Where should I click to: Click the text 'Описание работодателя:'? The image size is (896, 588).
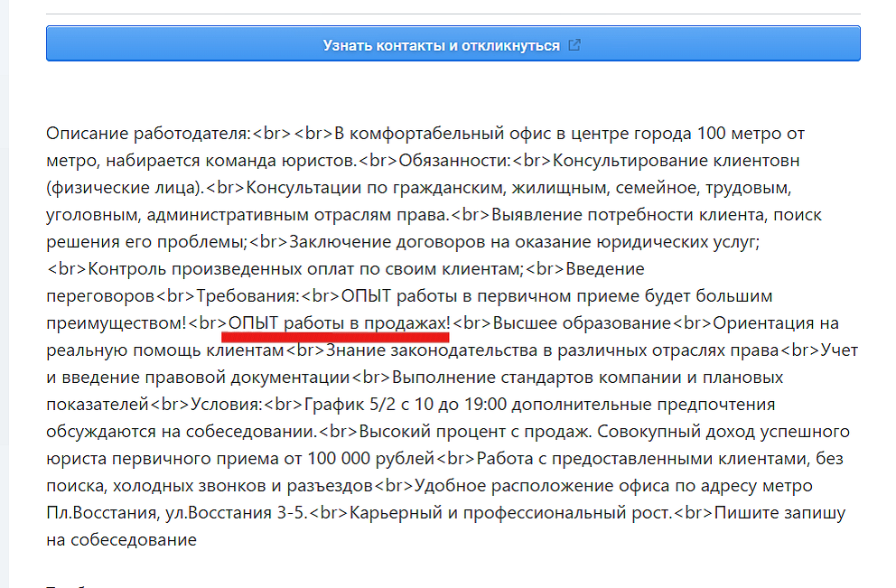[x=148, y=133]
